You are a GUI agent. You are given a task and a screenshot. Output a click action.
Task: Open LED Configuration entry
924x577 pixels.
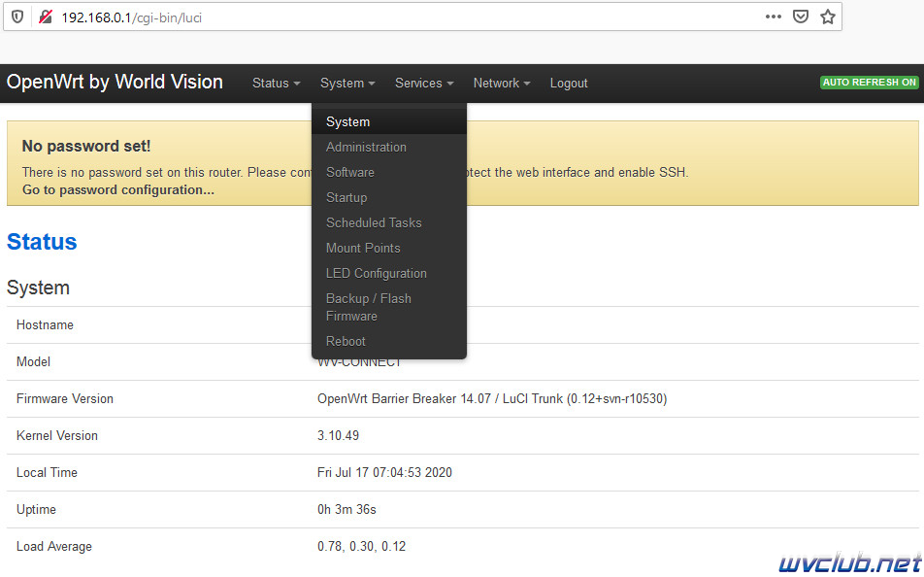click(389, 274)
